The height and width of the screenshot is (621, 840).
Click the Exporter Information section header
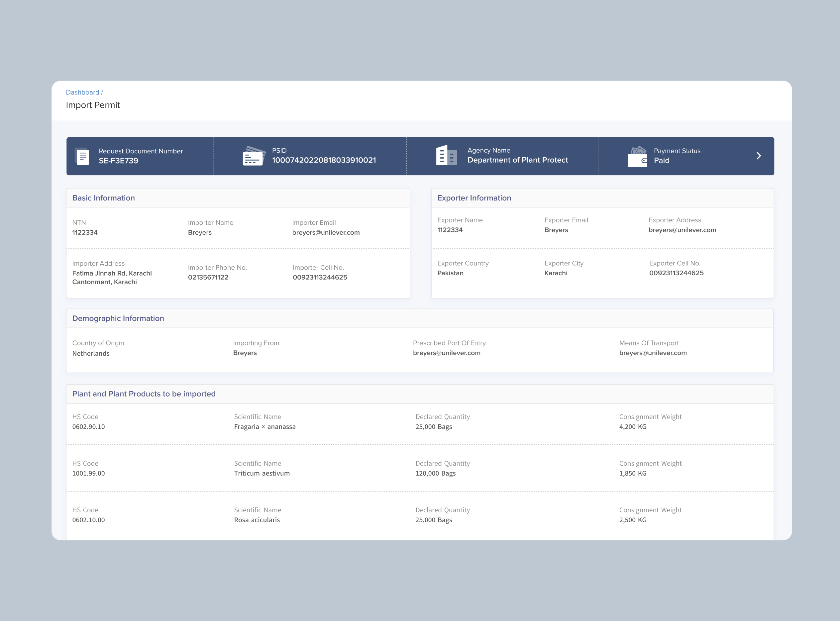pyautogui.click(x=474, y=198)
